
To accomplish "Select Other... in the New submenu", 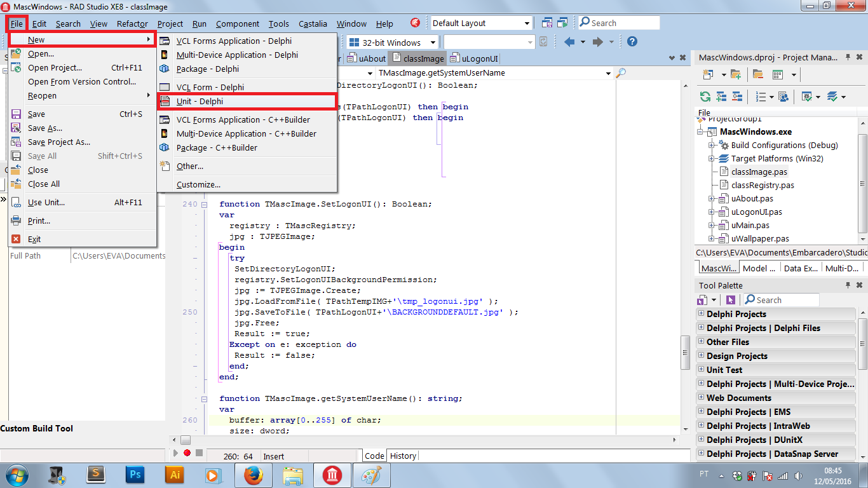I will point(247,166).
